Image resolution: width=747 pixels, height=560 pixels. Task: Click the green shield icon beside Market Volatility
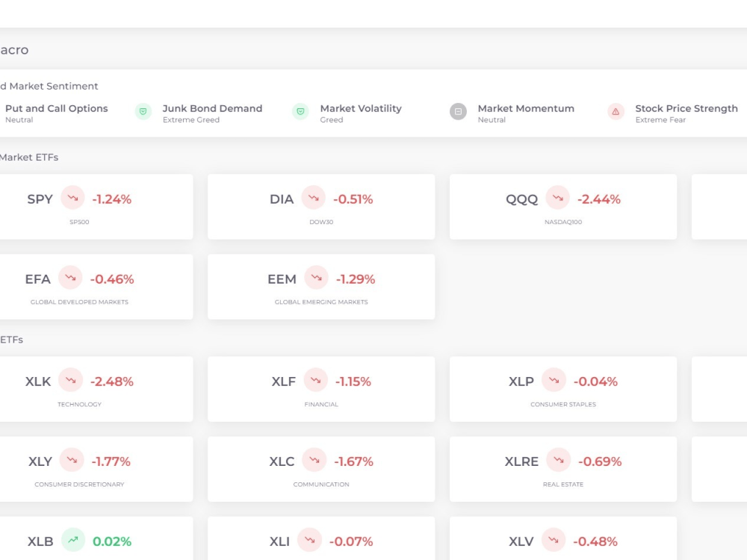click(x=300, y=111)
